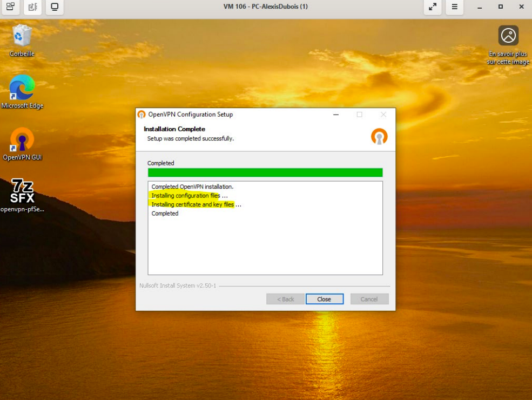This screenshot has width=532, height=400.
Task: Click the OpenVPN logo in the setup header
Action: tap(379, 137)
